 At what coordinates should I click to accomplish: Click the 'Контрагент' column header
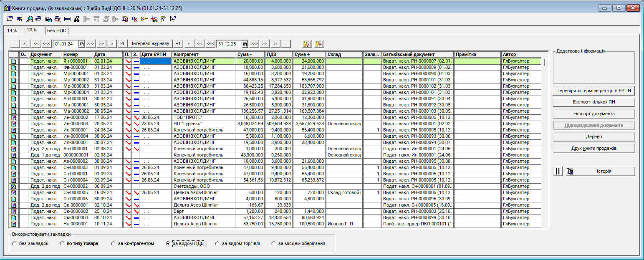(202, 54)
